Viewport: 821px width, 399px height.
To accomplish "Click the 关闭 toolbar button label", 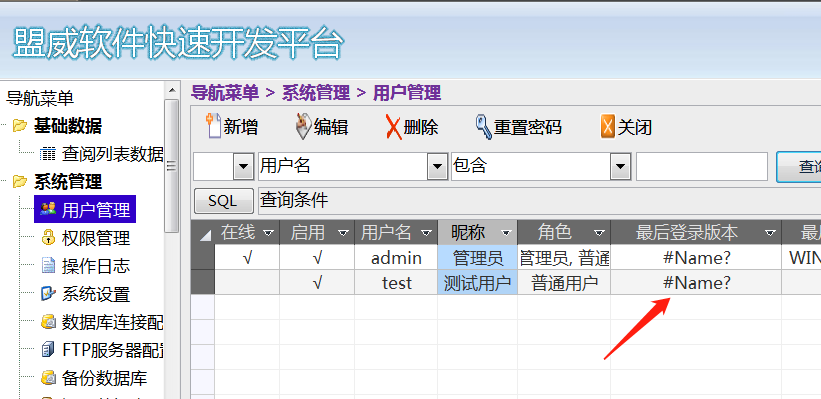I will (x=635, y=127).
